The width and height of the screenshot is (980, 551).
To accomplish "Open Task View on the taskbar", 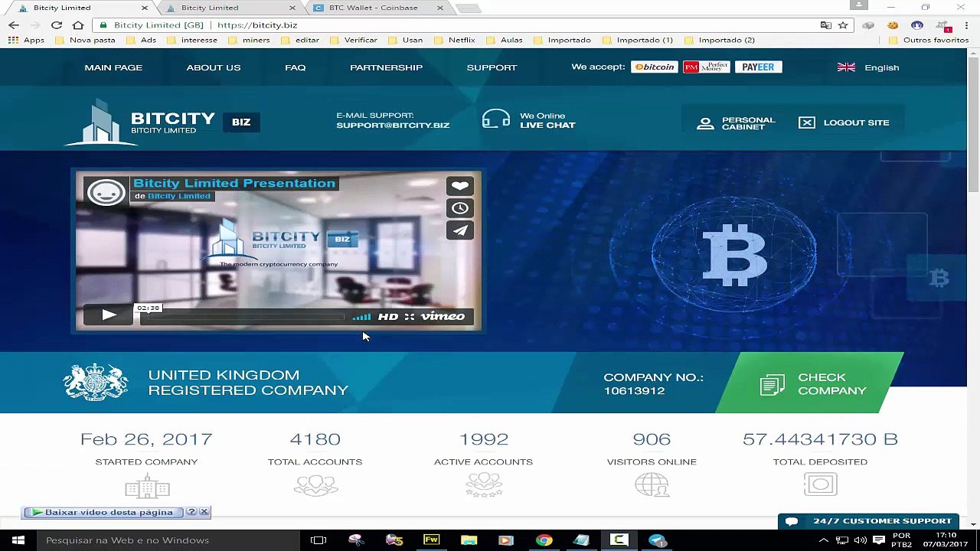I will (318, 540).
